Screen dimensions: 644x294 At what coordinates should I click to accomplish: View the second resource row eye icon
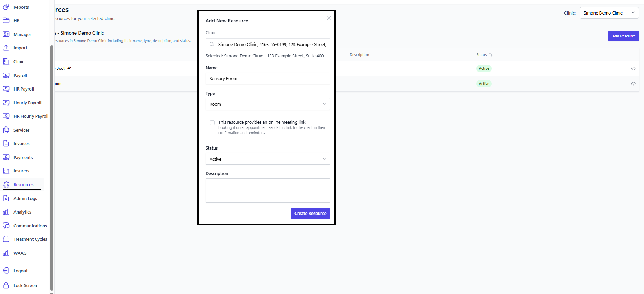tap(633, 84)
